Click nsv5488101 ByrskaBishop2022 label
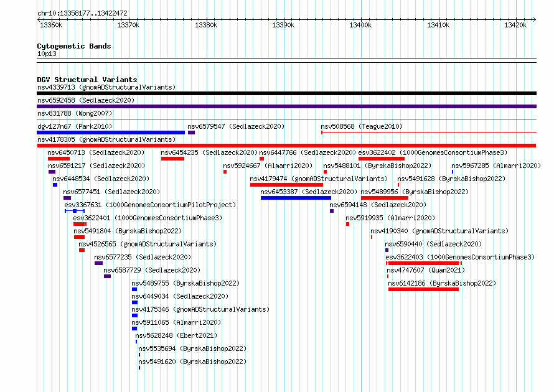This screenshot has height=392, width=554. [377, 166]
